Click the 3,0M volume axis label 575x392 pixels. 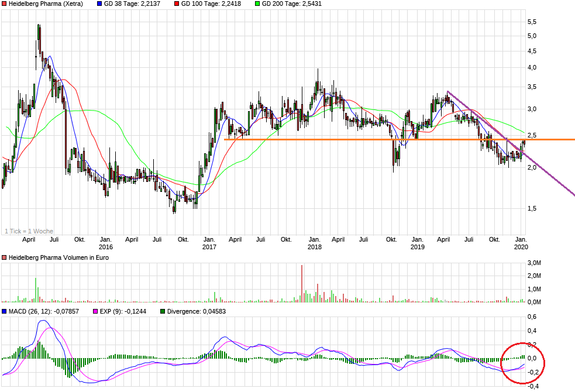[534, 263]
